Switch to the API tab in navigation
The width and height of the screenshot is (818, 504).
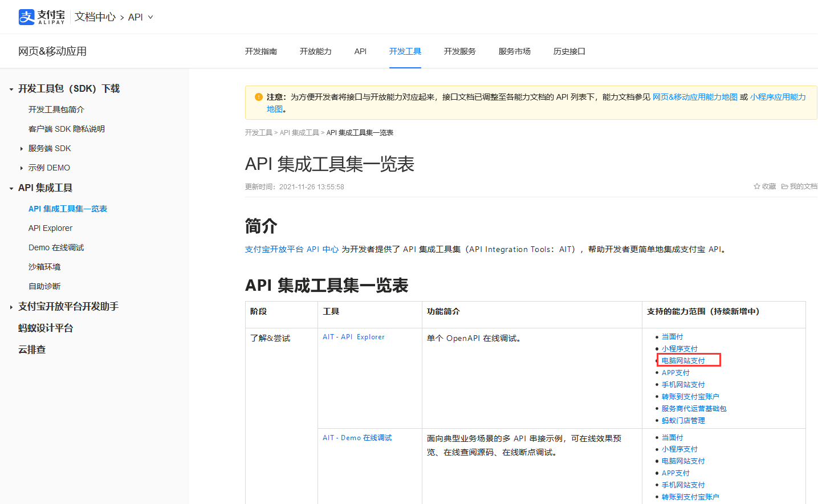[x=360, y=51]
